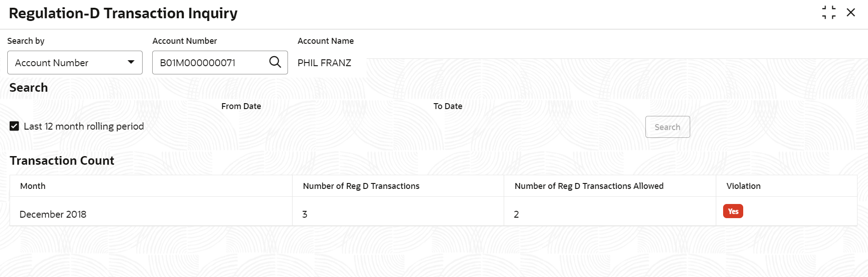Click the From Date label
868x277 pixels.
[241, 106]
